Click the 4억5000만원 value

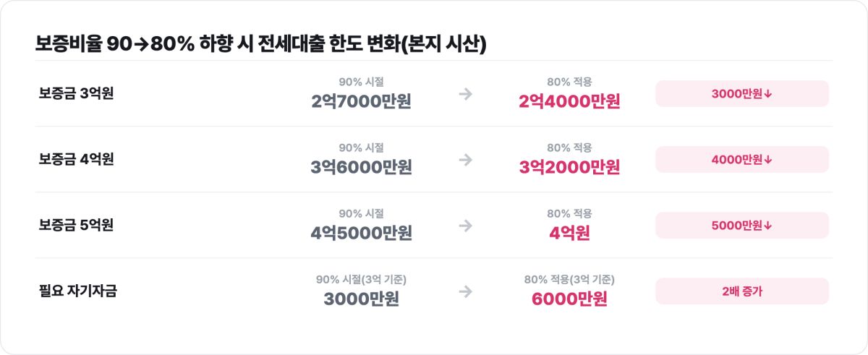point(362,234)
